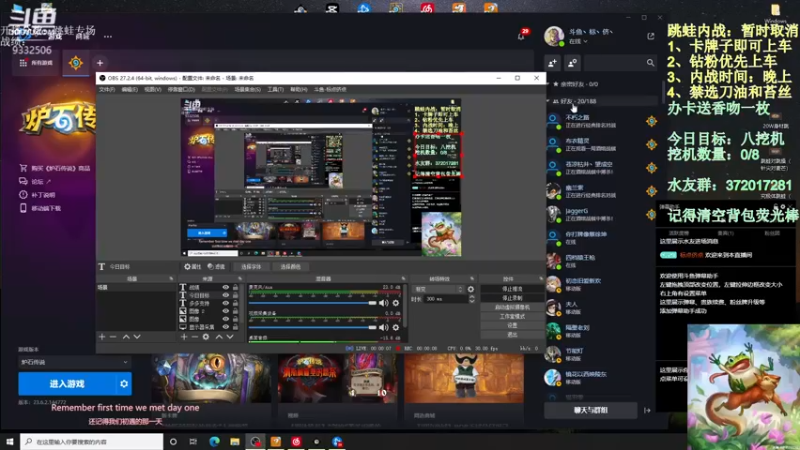Start the OBS virtual camera
This screenshot has width=800, height=450.
click(512, 307)
